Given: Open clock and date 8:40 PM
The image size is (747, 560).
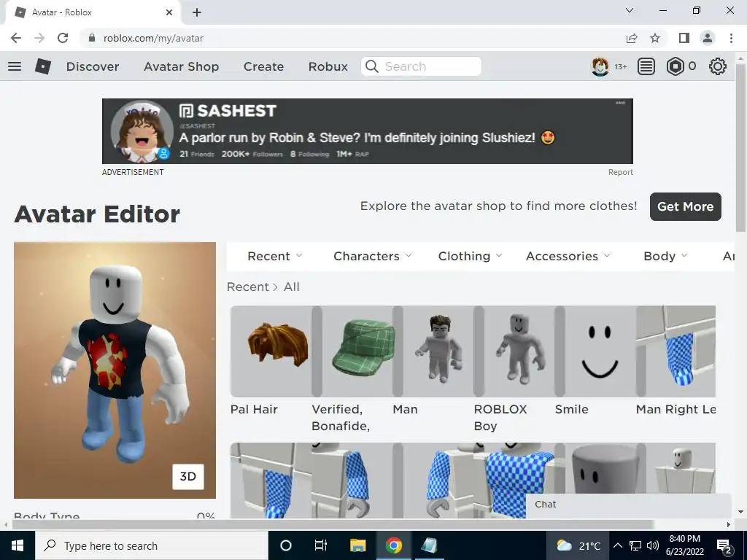Looking at the screenshot, I should point(684,545).
